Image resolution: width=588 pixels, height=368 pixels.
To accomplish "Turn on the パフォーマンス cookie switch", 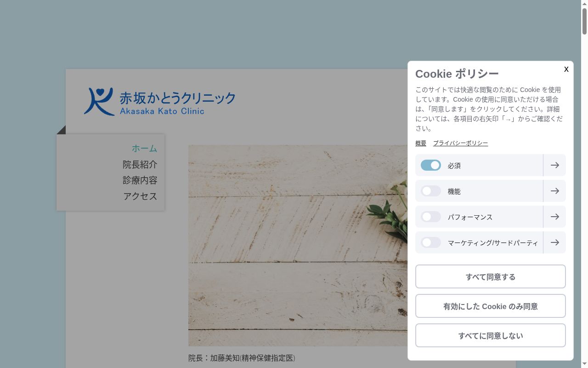I will (431, 217).
